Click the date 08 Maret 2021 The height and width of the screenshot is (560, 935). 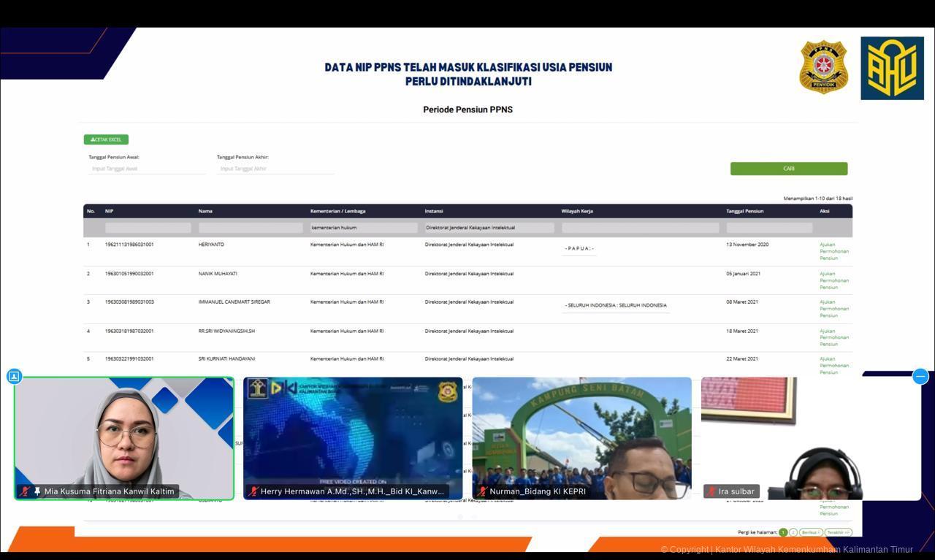coord(742,302)
